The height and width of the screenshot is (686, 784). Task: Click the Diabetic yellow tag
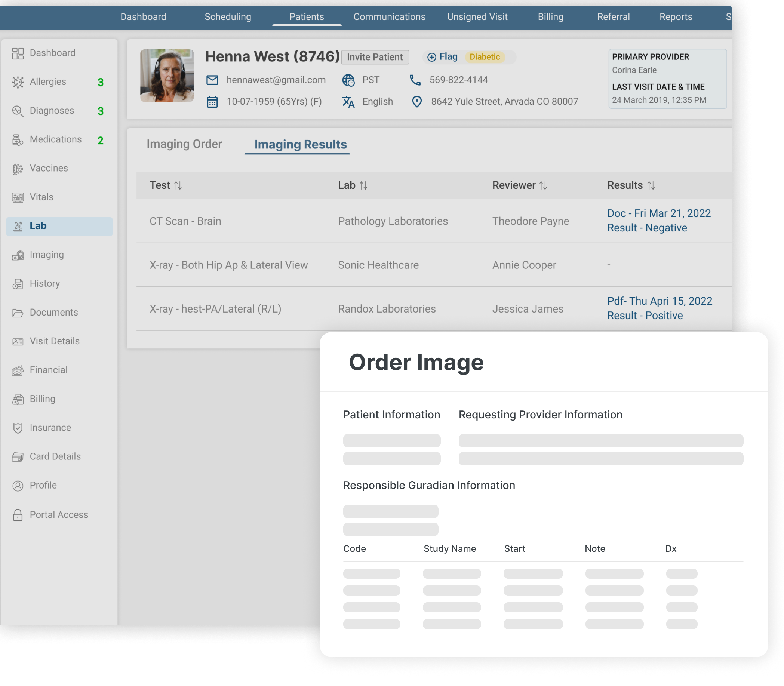(484, 57)
